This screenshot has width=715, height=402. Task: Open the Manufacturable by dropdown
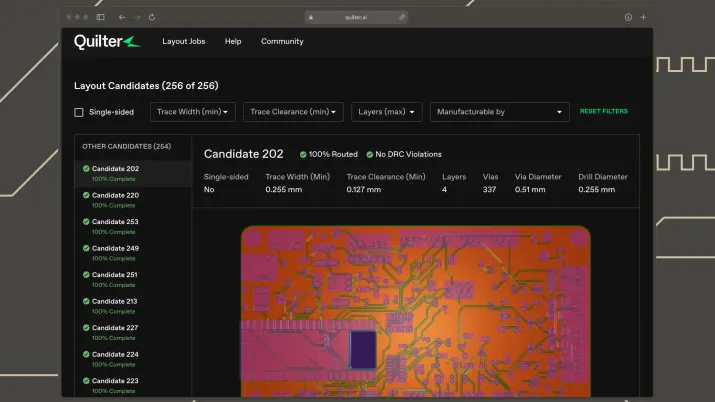coord(499,112)
